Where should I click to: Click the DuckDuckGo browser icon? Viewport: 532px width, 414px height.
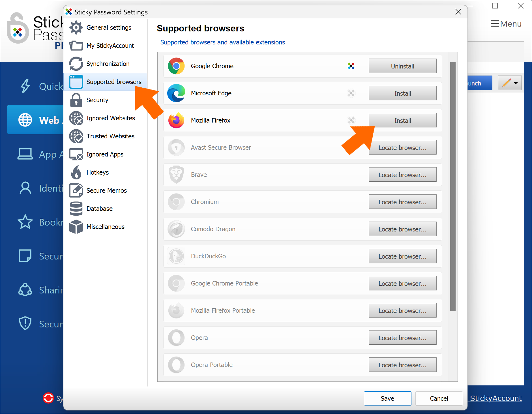176,256
